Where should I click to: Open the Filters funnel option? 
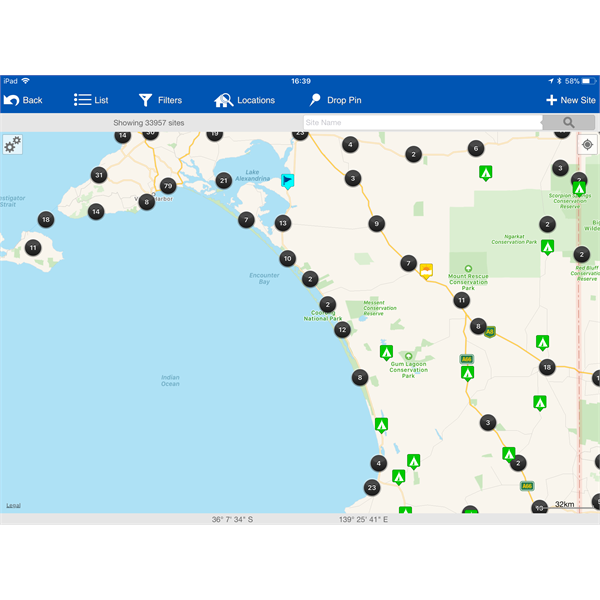tap(160, 100)
